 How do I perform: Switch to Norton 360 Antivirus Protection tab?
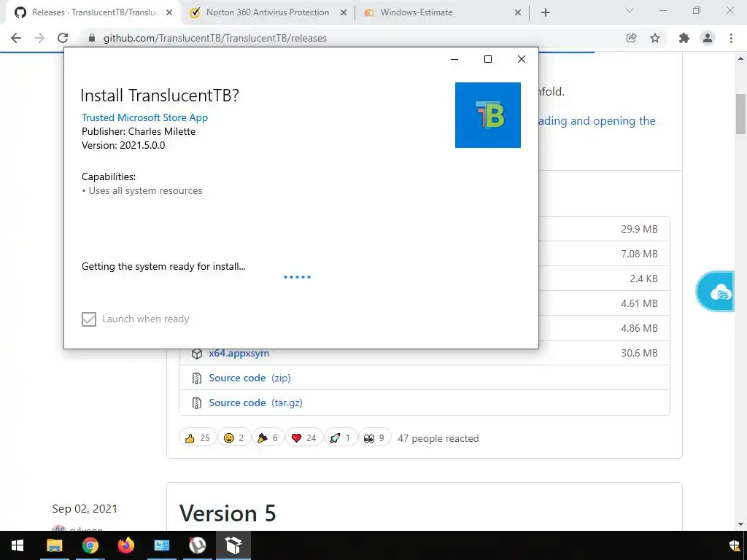point(267,12)
